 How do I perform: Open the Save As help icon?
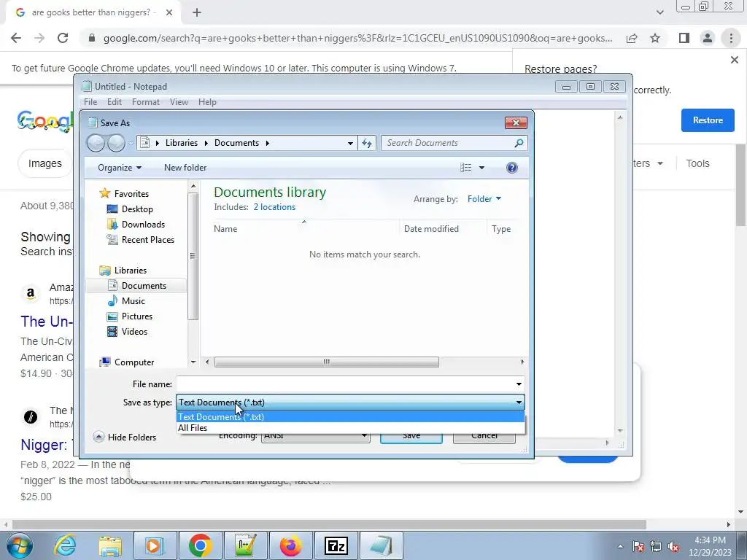[512, 168]
